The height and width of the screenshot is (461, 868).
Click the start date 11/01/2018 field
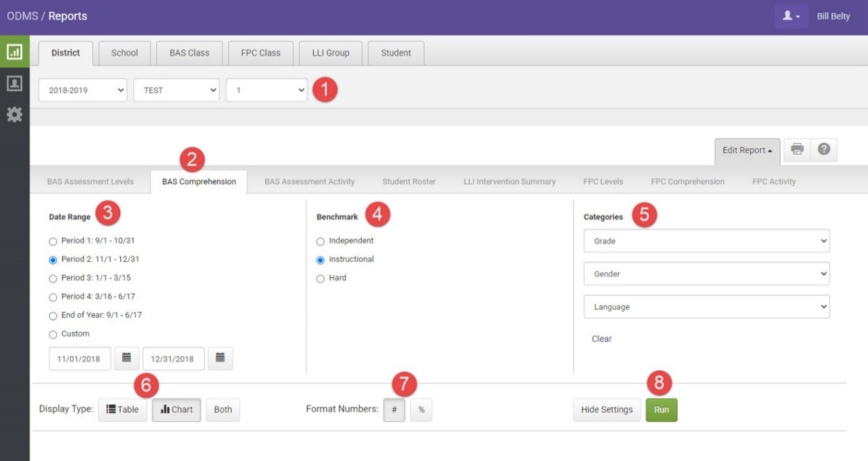click(80, 358)
